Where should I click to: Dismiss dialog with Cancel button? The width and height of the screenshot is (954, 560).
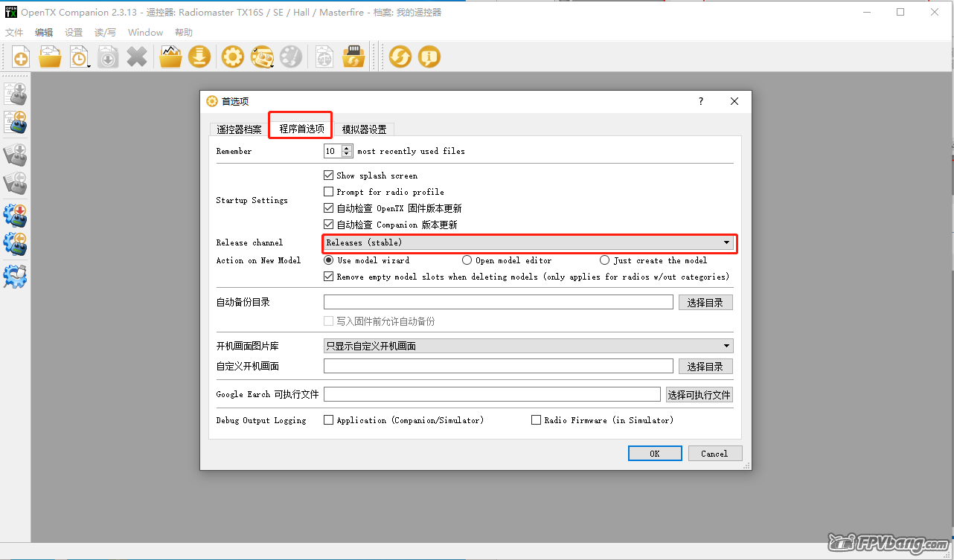[x=714, y=454]
